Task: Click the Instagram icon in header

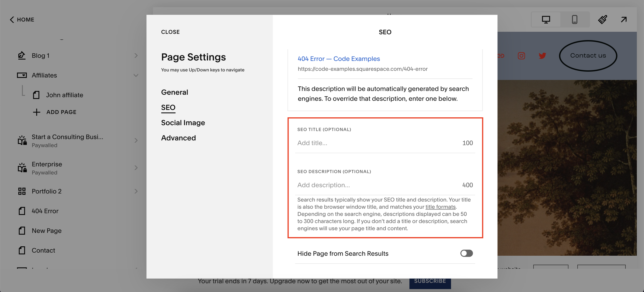Action: (x=521, y=56)
